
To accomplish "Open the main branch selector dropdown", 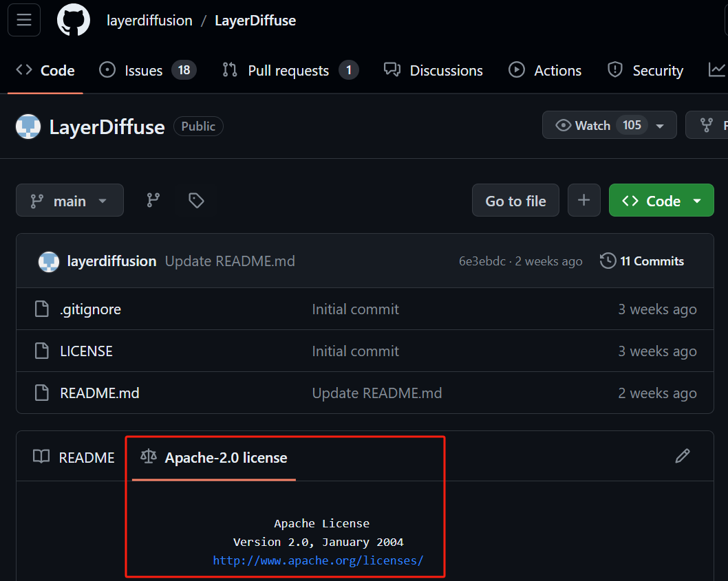I will 69,201.
